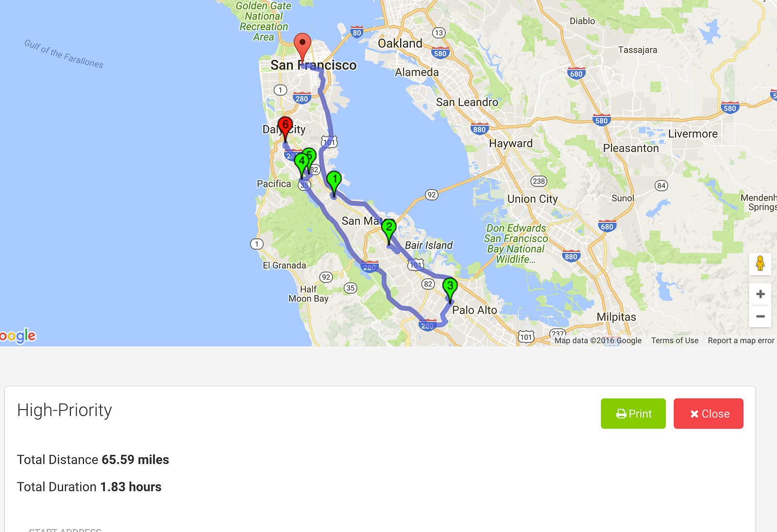Click the I-680 shield near Diablo
This screenshot has width=777, height=532.
[x=576, y=74]
